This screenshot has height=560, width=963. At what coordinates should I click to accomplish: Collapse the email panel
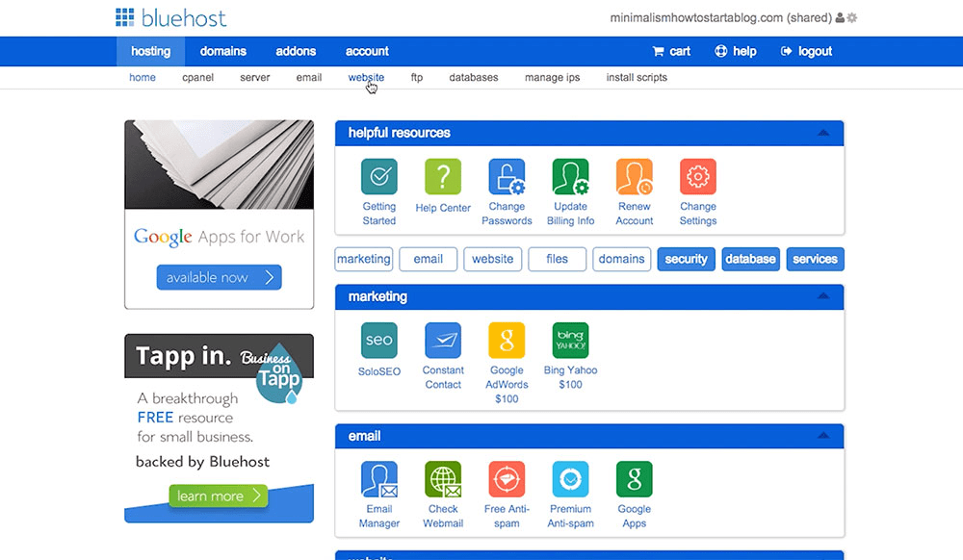[822, 437]
